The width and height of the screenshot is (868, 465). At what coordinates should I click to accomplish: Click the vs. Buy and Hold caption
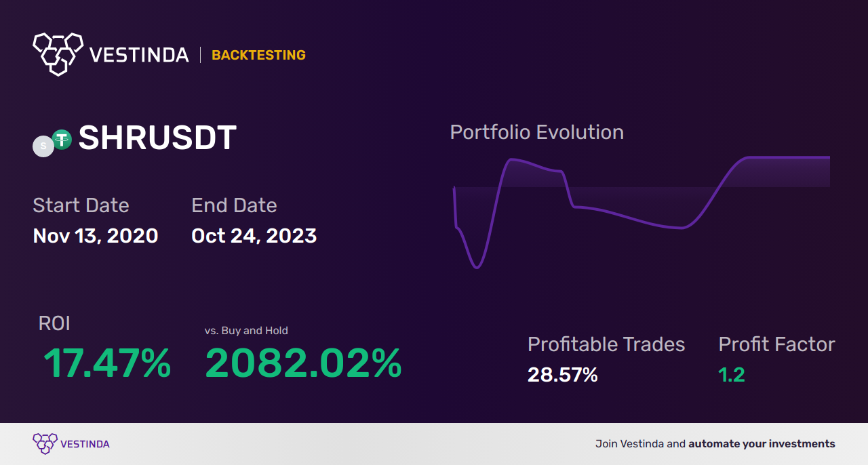246,331
